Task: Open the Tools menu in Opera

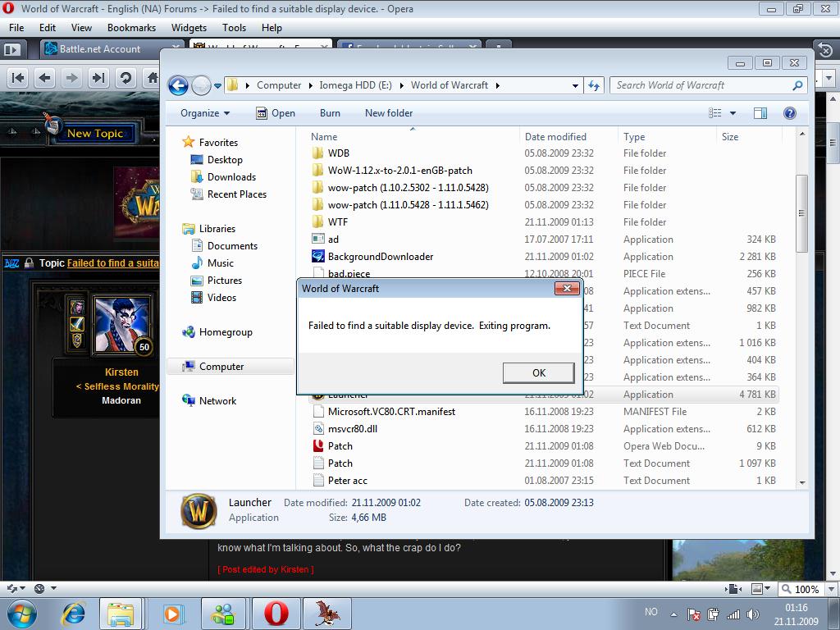Action: pyautogui.click(x=234, y=28)
